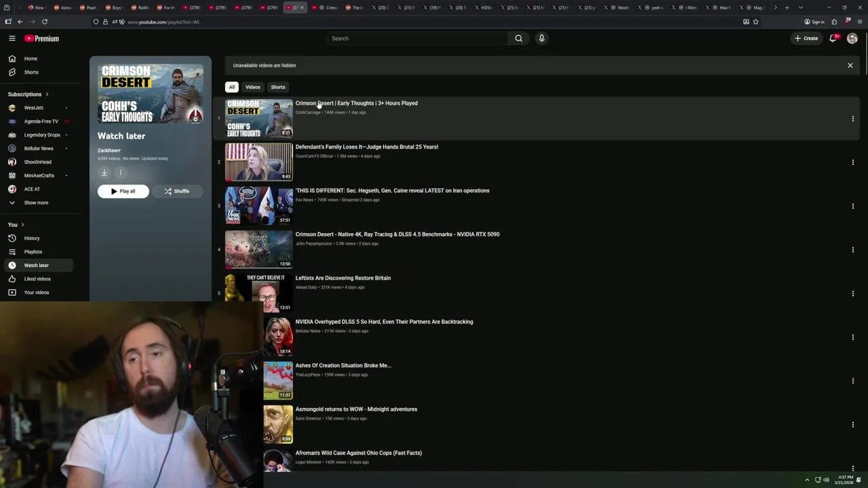Open the system tray volume icon

click(x=826, y=480)
